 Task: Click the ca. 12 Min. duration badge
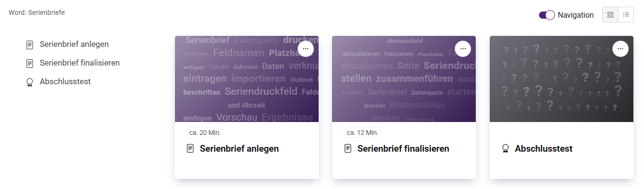coord(362,133)
